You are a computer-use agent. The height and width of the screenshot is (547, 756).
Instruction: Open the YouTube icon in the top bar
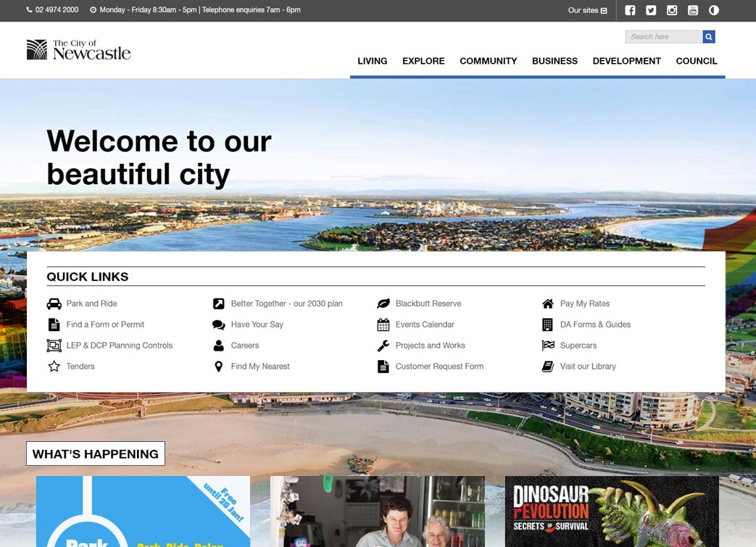[692, 10]
